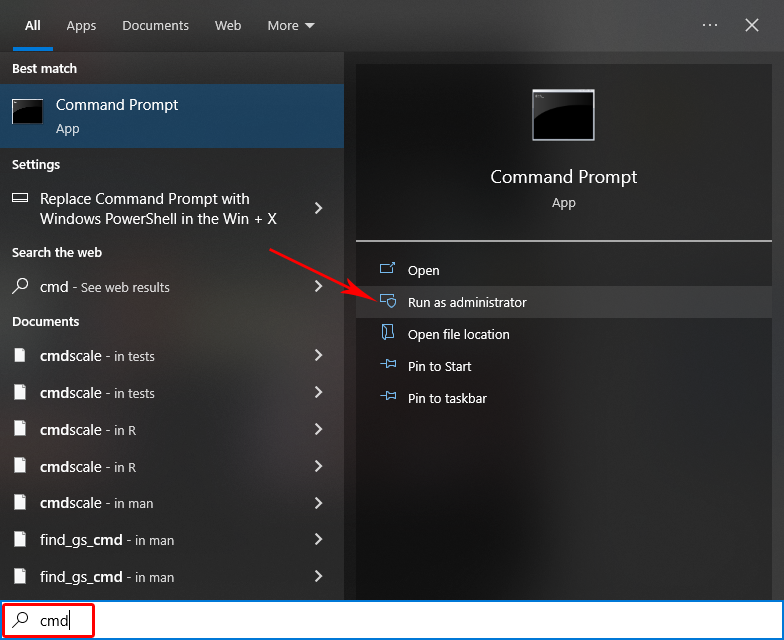The width and height of the screenshot is (784, 640).
Task: Expand the cmd web results chevron
Action: point(318,286)
